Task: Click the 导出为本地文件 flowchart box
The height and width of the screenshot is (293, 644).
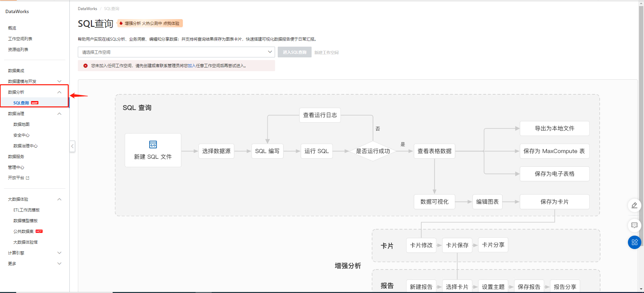Action: click(554, 128)
